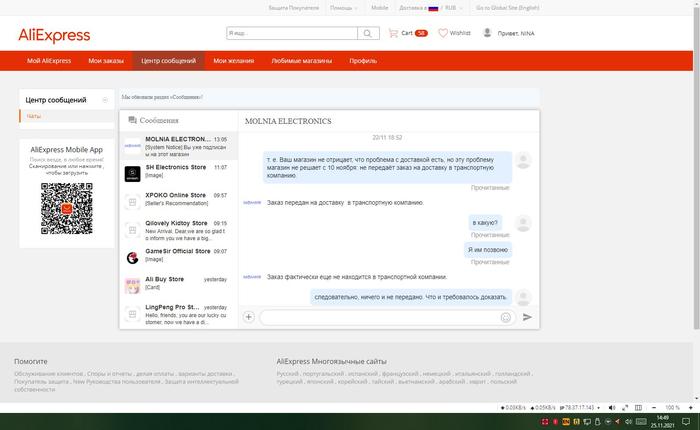Screen dimensions: 700x430
Task: Select Центр сообщений tab
Action: pyautogui.click(x=168, y=61)
